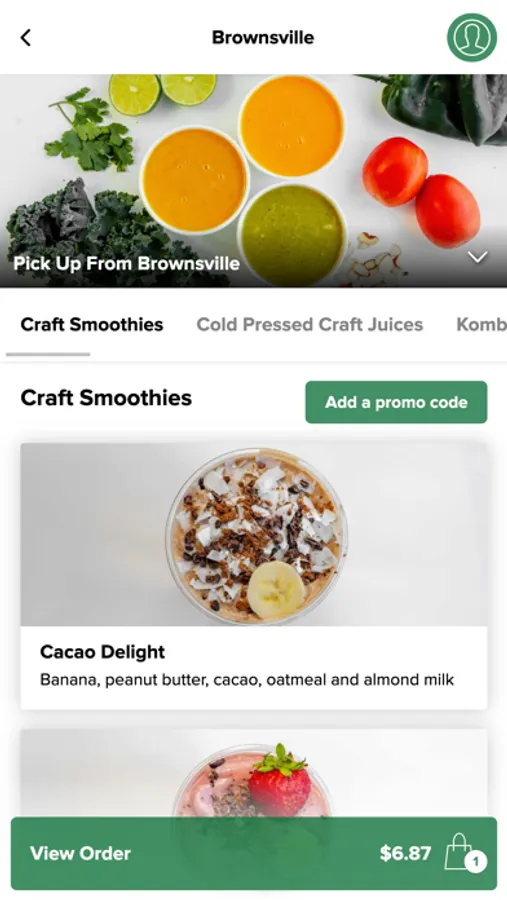Tap the Craft Smoothies section heading
This screenshot has height=900, width=507.
coord(106,398)
